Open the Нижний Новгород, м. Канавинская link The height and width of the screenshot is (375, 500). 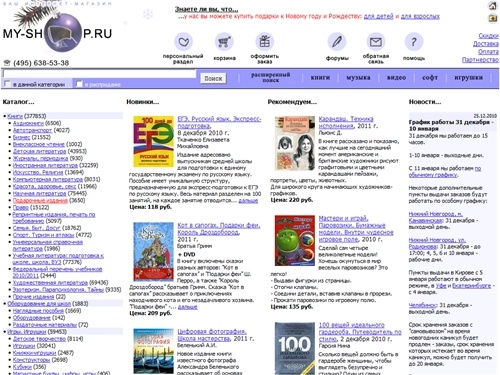tap(436, 217)
